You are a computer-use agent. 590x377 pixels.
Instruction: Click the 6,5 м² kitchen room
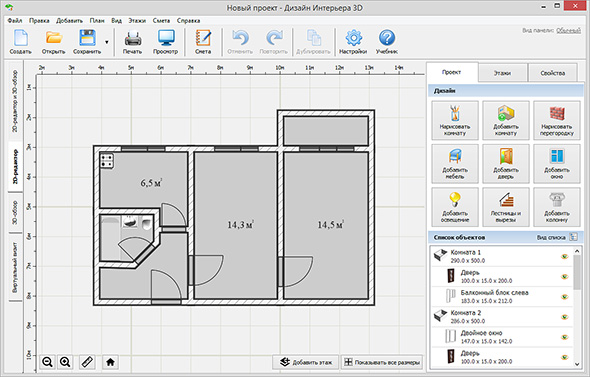tap(151, 183)
